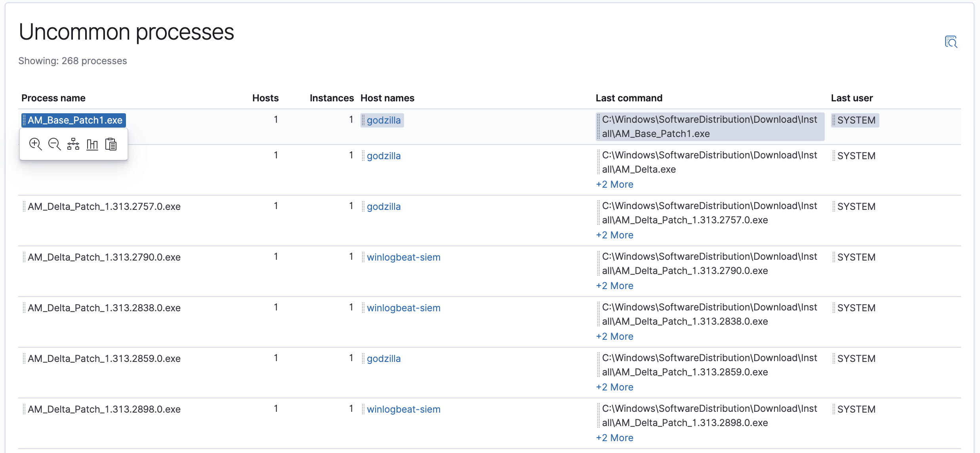Click the copy to clipboard icon
The height and width of the screenshot is (453, 980).
111,144
